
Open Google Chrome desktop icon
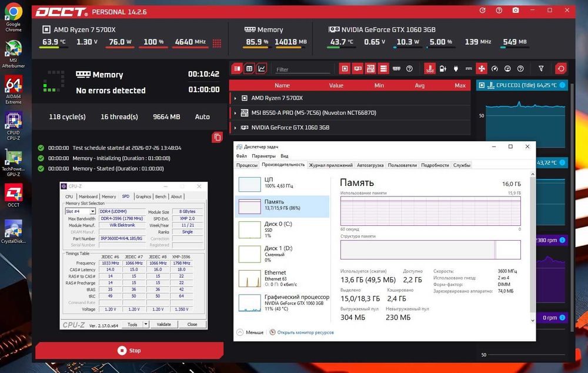(13, 18)
